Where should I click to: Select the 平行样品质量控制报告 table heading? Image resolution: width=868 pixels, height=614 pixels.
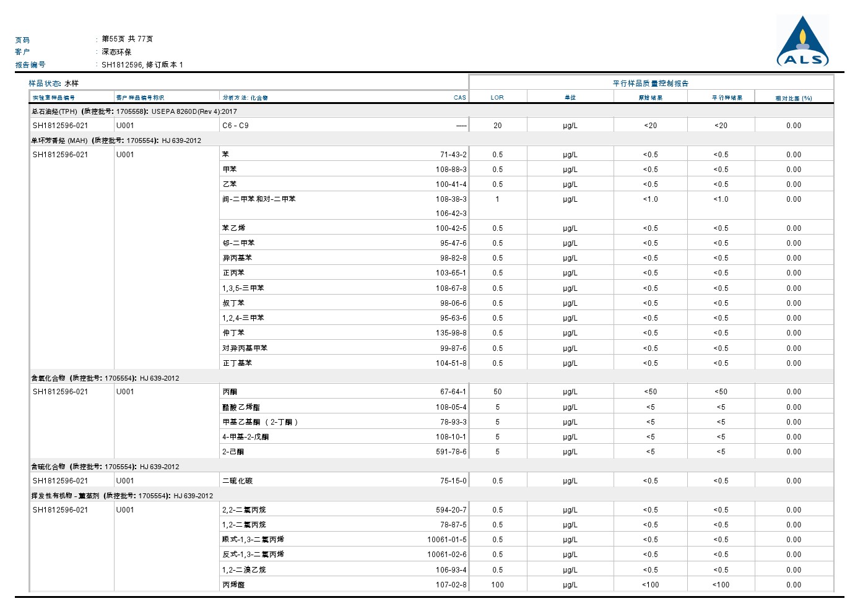[650, 84]
